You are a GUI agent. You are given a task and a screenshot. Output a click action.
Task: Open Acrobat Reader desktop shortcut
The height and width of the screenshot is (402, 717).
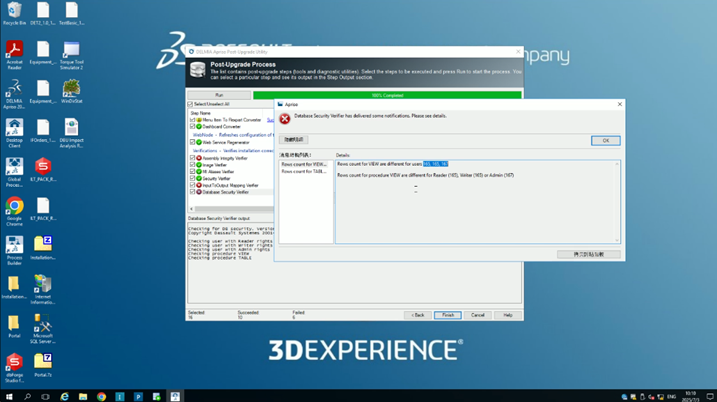click(14, 55)
